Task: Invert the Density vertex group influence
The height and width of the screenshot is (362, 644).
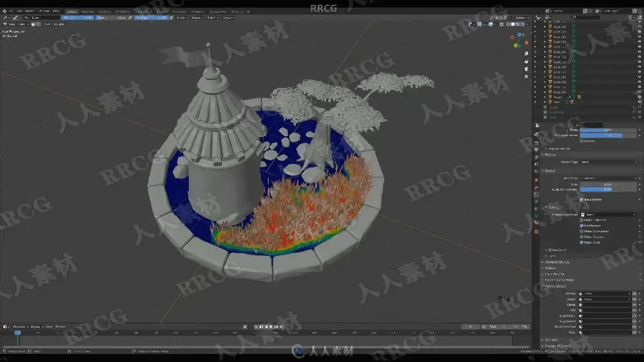Action: coord(635,294)
